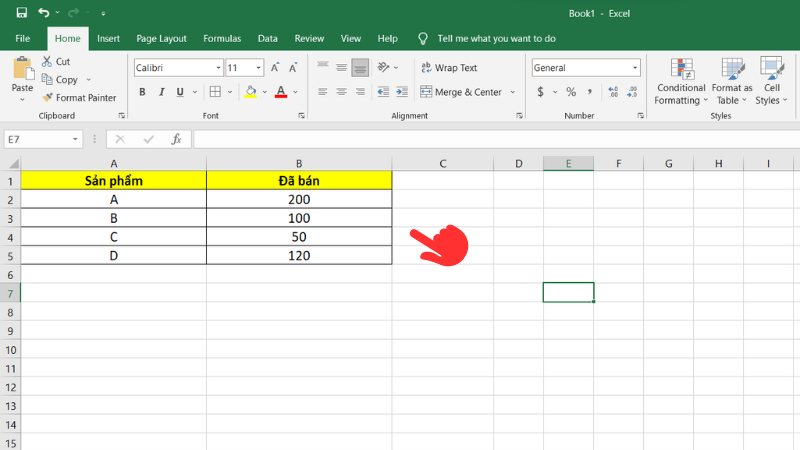Select the Đã bán header cell
Image resolution: width=800 pixels, height=450 pixels.
(x=299, y=180)
